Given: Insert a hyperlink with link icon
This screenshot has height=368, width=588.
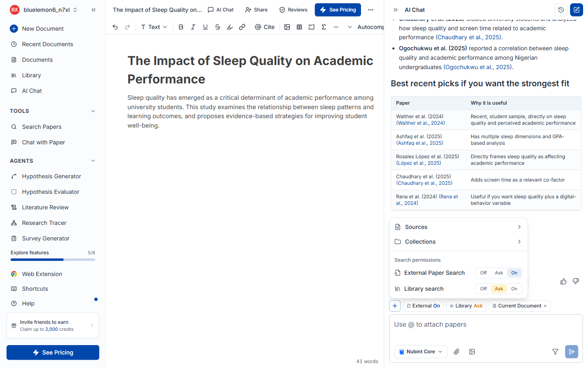Looking at the screenshot, I should [x=242, y=27].
